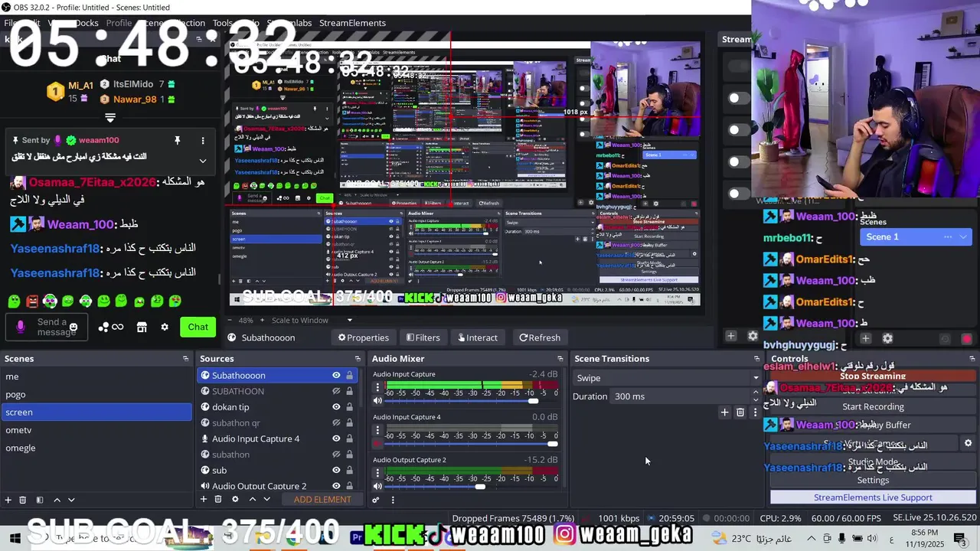Show hidden system tray icons
The image size is (980, 551).
point(812,539)
